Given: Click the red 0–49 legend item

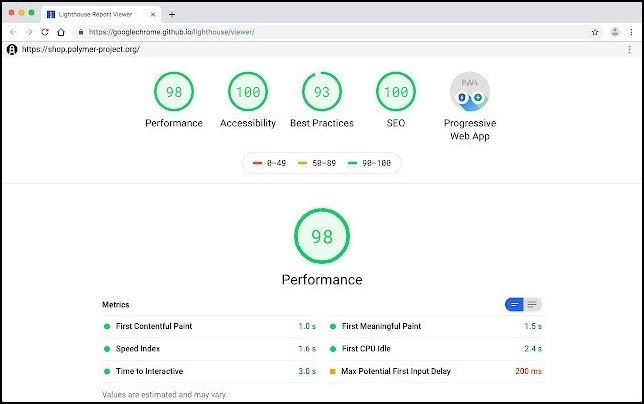Looking at the screenshot, I should (269, 163).
